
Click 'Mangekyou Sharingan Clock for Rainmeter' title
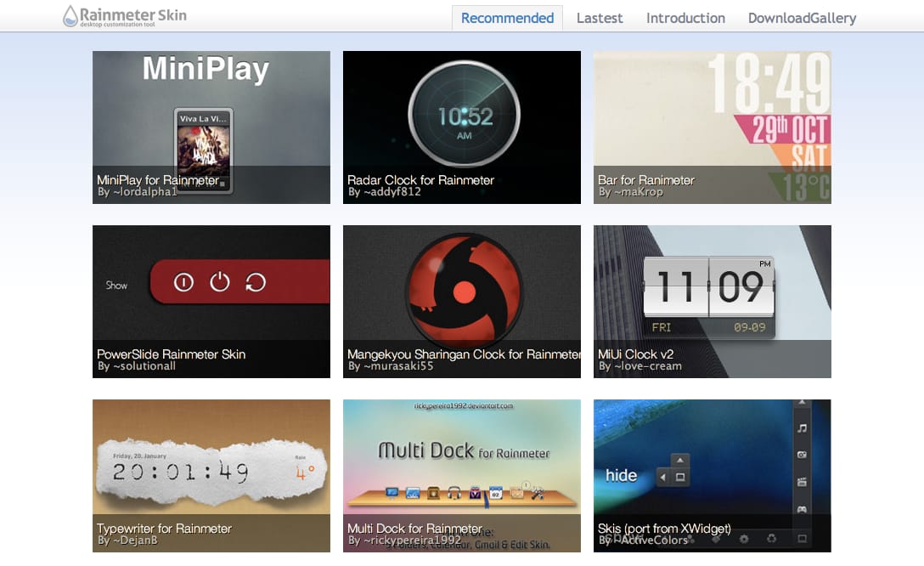464,354
